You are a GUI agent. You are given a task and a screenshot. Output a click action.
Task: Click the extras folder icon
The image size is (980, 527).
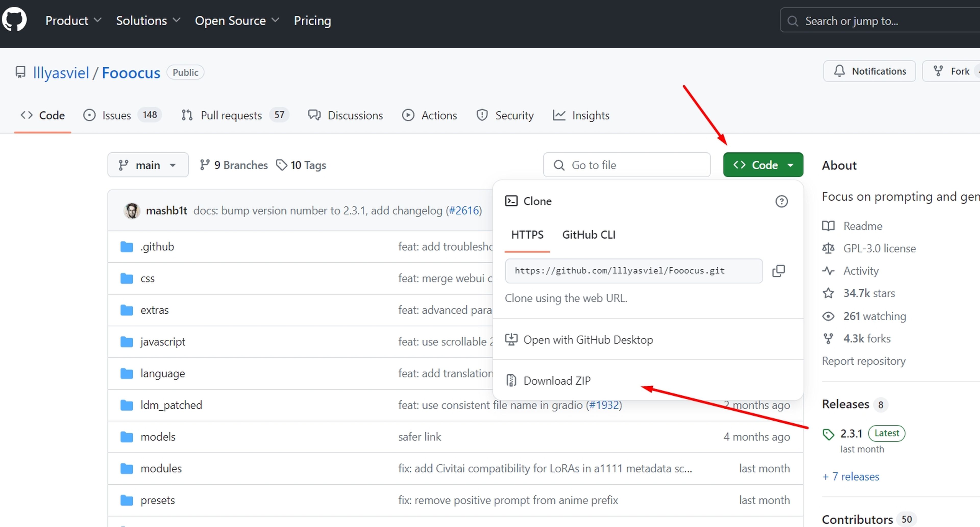click(127, 310)
